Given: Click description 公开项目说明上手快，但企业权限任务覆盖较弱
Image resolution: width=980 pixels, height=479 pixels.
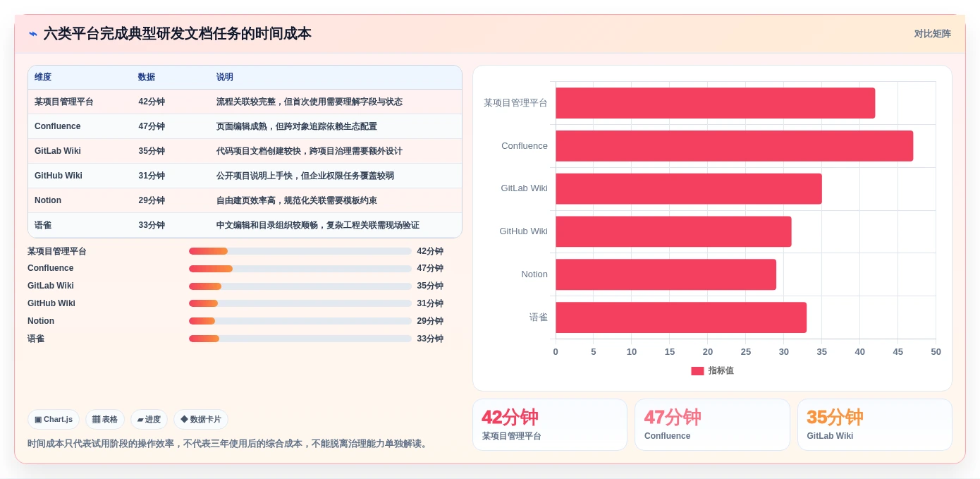Looking at the screenshot, I should pyautogui.click(x=305, y=176).
